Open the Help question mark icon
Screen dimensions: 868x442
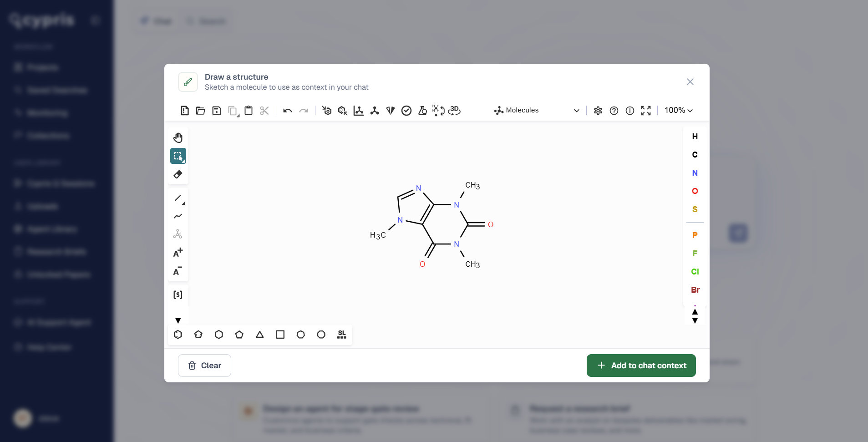coord(614,111)
